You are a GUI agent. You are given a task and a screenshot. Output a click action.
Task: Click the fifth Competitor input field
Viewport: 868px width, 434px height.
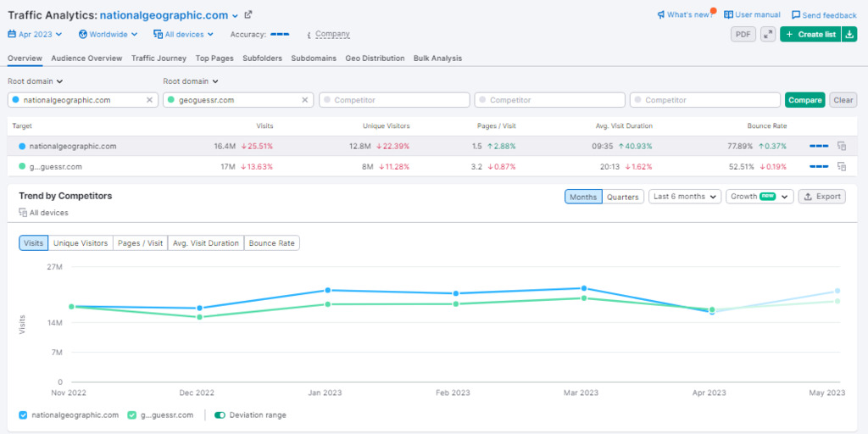tap(705, 100)
